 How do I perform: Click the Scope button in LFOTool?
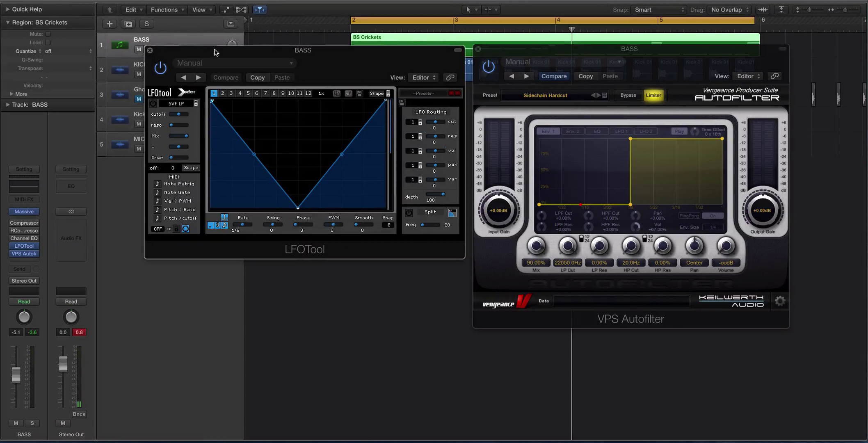click(191, 168)
